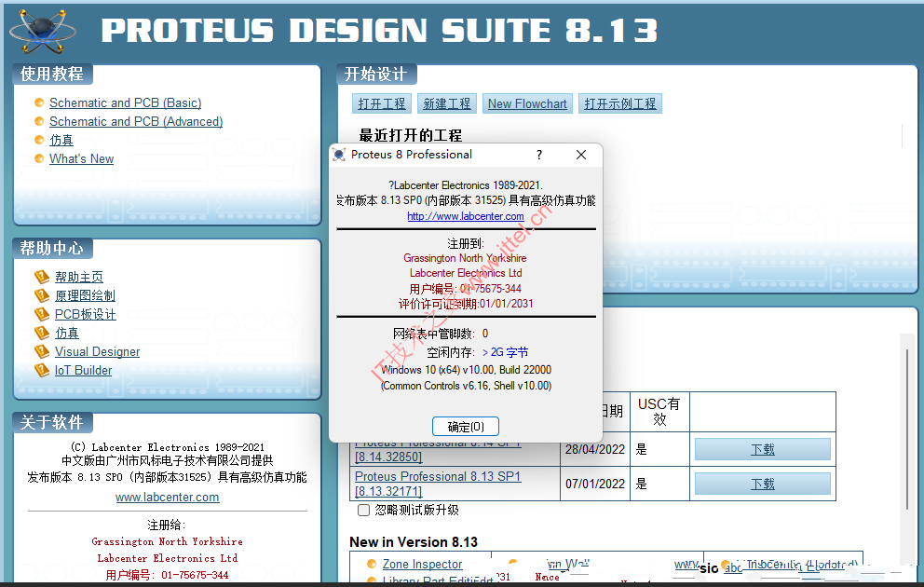Open the Schematic and PCB (Advanced) tutorial
Image resolution: width=924 pixels, height=587 pixels.
136,121
